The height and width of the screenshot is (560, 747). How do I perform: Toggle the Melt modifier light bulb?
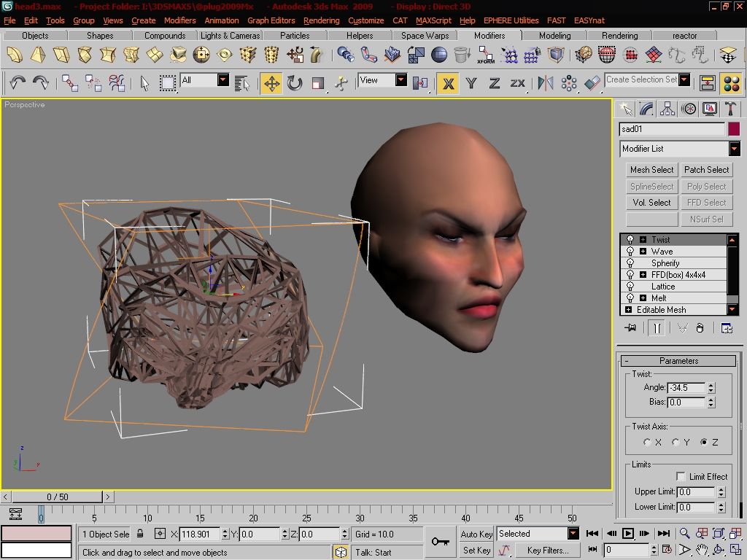[x=630, y=297]
